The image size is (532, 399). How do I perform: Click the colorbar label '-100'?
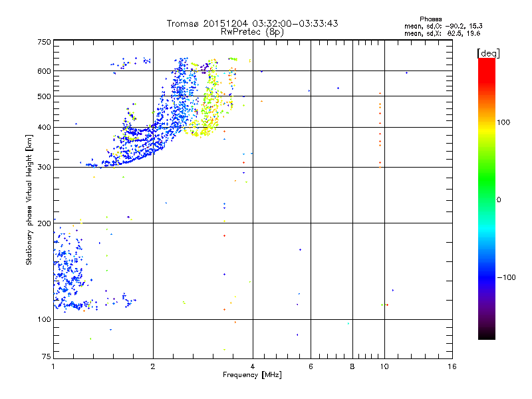point(506,277)
